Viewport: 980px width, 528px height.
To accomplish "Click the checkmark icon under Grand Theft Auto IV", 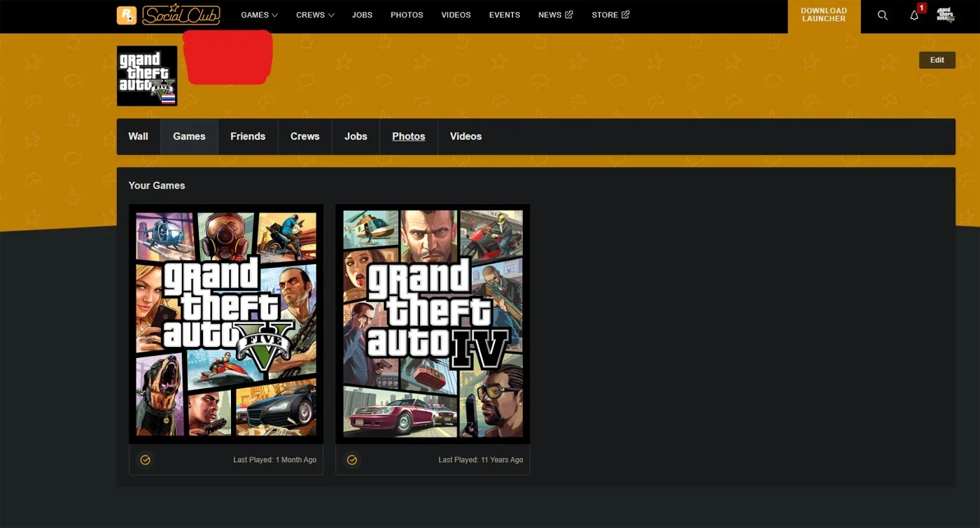I will click(352, 460).
